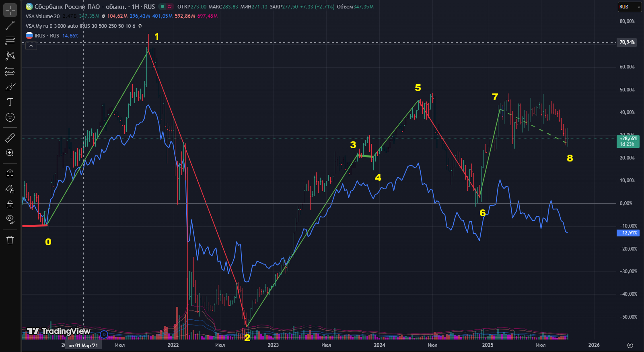Open the forecasting and measurement tools
The image size is (644, 352).
coord(10,71)
